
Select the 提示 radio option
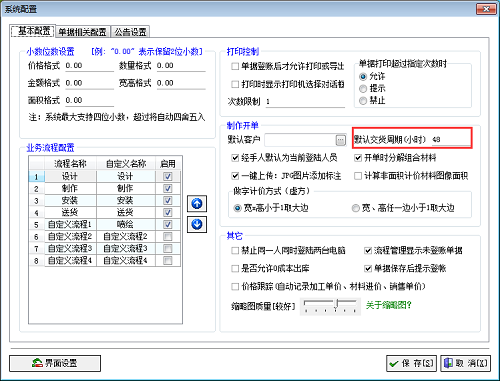pyautogui.click(x=363, y=89)
